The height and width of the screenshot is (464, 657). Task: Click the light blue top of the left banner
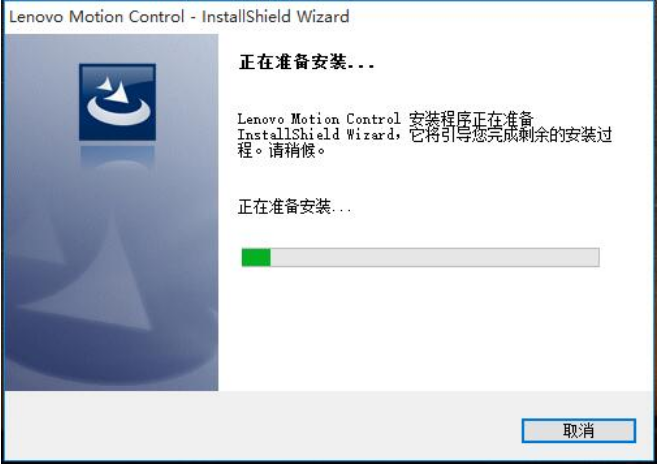pyautogui.click(x=111, y=47)
